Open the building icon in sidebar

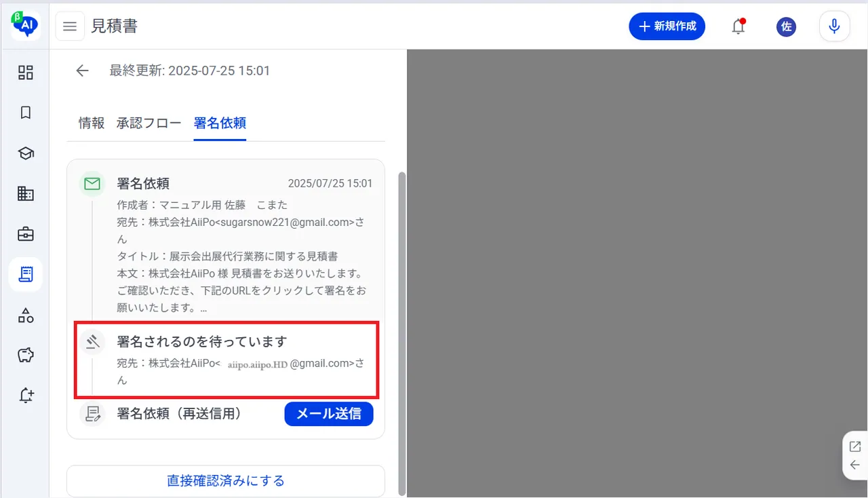tap(26, 193)
